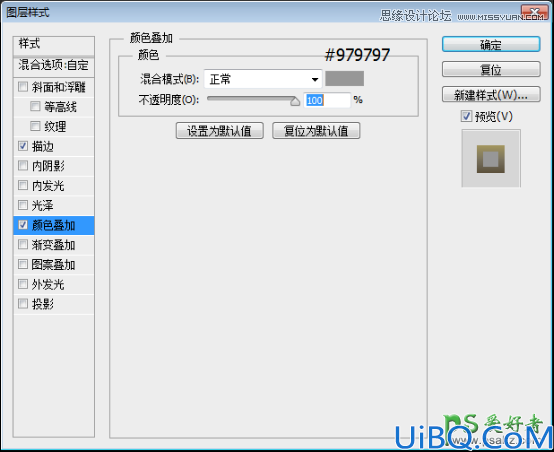Click the 不透明度 slider handle
554x452 pixels.
tap(295, 101)
